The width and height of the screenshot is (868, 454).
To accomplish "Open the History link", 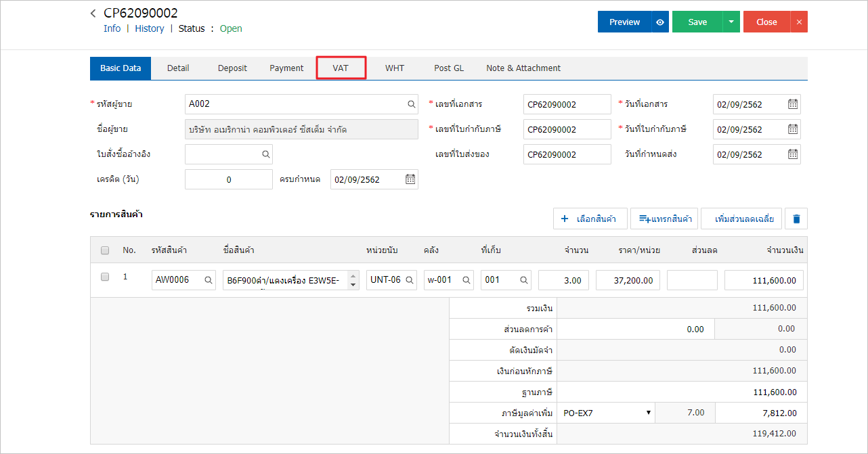I will pyautogui.click(x=150, y=28).
